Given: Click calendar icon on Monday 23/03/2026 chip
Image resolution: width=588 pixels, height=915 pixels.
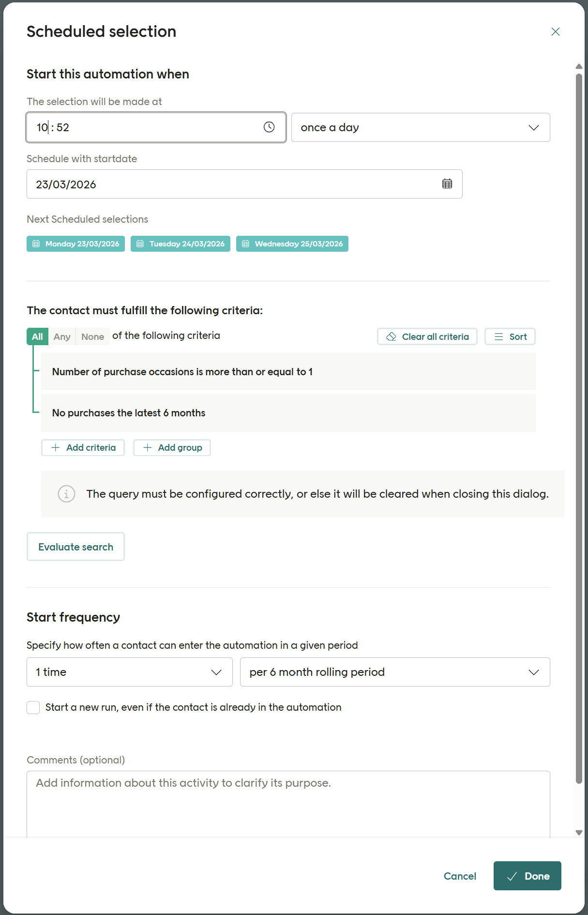Looking at the screenshot, I should click(36, 244).
